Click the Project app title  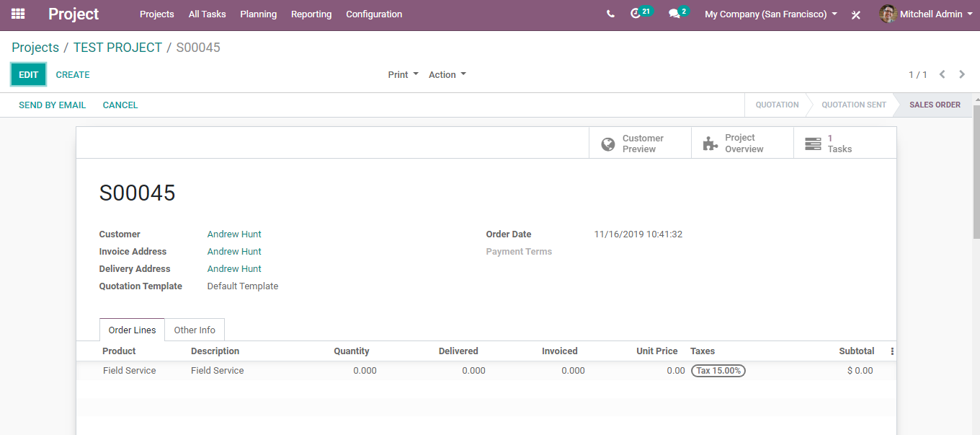[73, 14]
